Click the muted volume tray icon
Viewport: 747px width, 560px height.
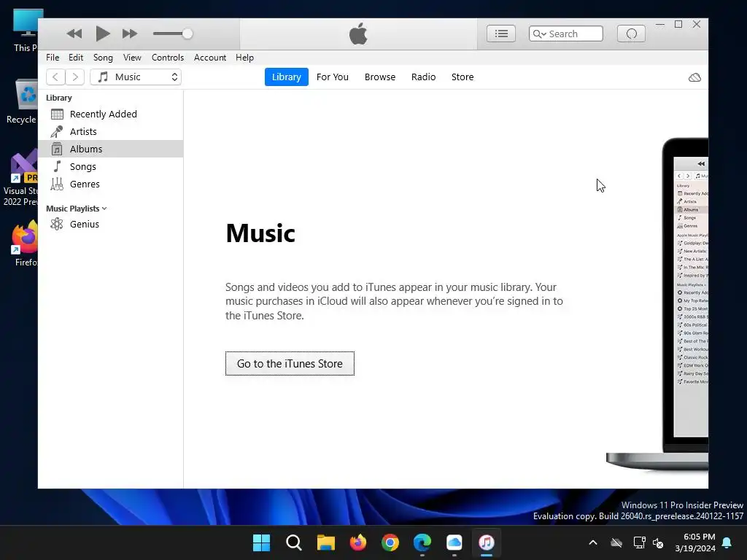pyautogui.click(x=658, y=542)
